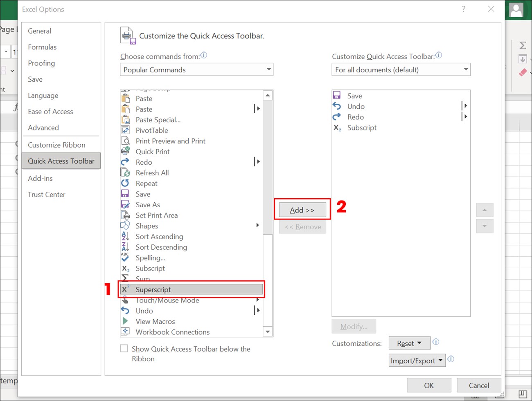
Task: Click the Superscript X² icon
Action: (x=126, y=289)
